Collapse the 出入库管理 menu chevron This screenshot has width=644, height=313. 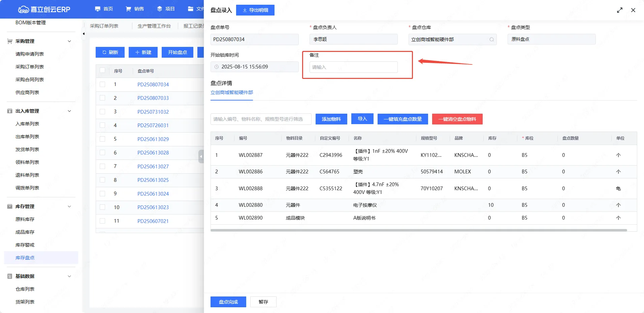[69, 111]
